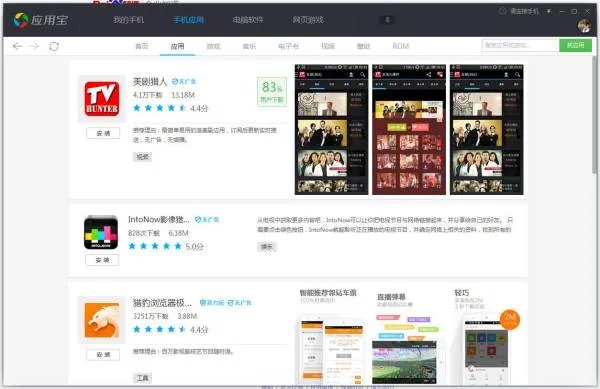View first 美剧猎人 screenshot thumbnail
This screenshot has height=389, width=600.
(331, 130)
